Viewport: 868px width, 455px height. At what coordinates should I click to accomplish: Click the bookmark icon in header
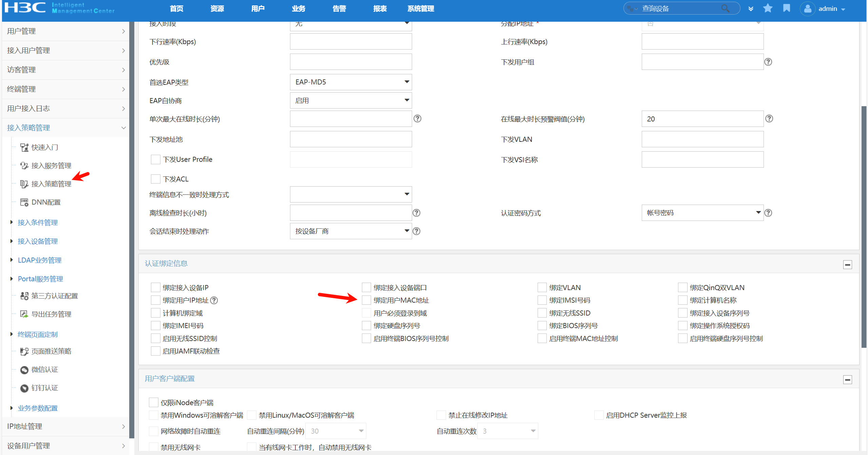[x=786, y=8]
